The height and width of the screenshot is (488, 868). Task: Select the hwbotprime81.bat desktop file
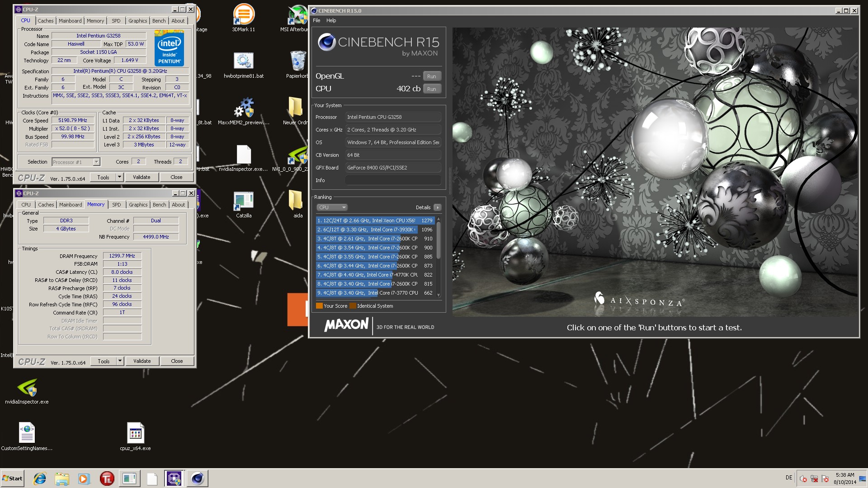click(x=243, y=64)
